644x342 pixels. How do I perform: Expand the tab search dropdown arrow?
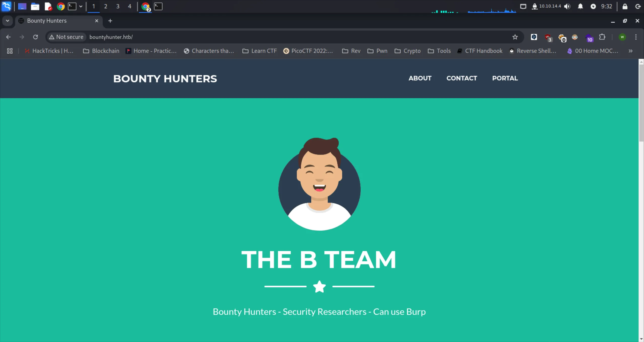click(x=8, y=21)
